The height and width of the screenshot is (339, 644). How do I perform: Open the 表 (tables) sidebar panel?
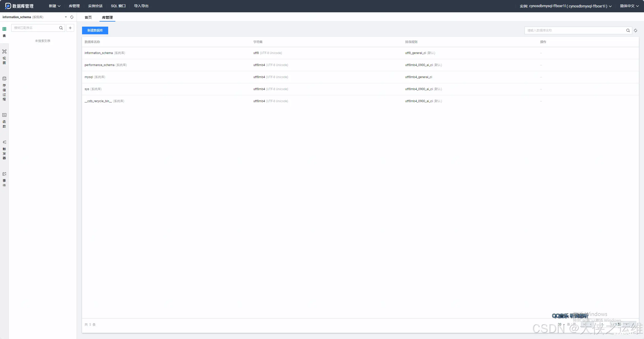tap(4, 32)
